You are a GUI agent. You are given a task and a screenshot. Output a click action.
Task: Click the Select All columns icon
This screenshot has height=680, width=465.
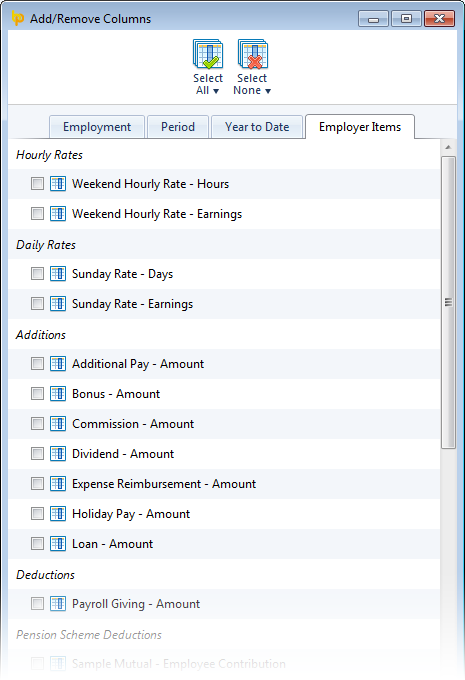tap(208, 54)
